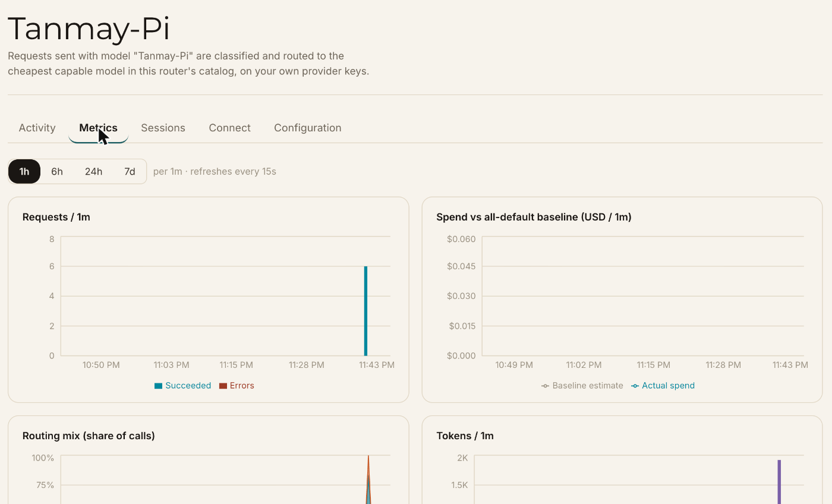Click the "Spend vs all-default baseline" chart title

(x=534, y=217)
